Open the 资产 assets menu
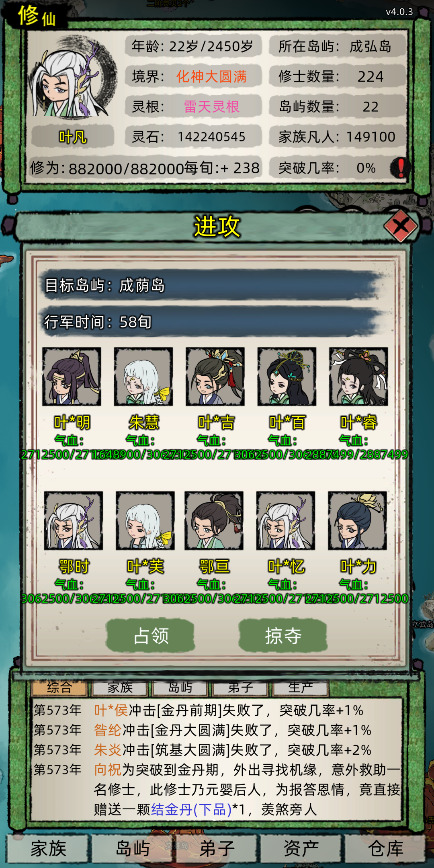Viewport: 434px width, 868px height. 301,849
